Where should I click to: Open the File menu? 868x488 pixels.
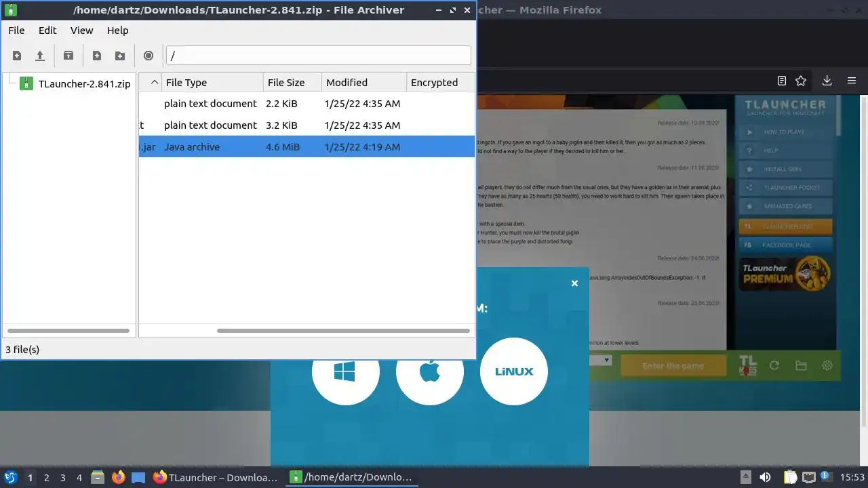(x=16, y=30)
